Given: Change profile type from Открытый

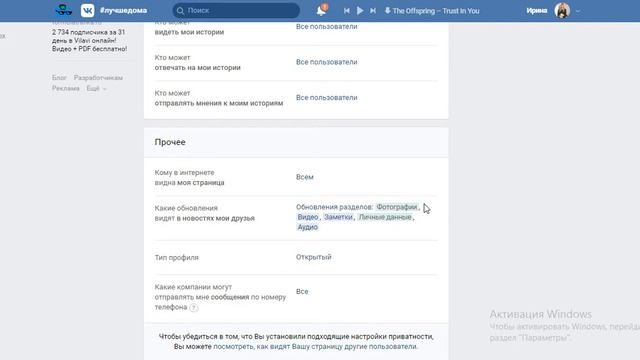Looking at the screenshot, I should click(x=313, y=257).
